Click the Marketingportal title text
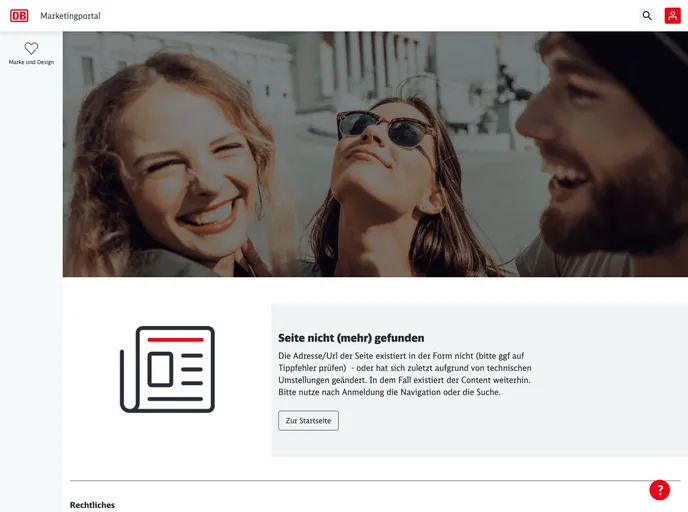Image resolution: width=688 pixels, height=512 pixels. pos(70,16)
